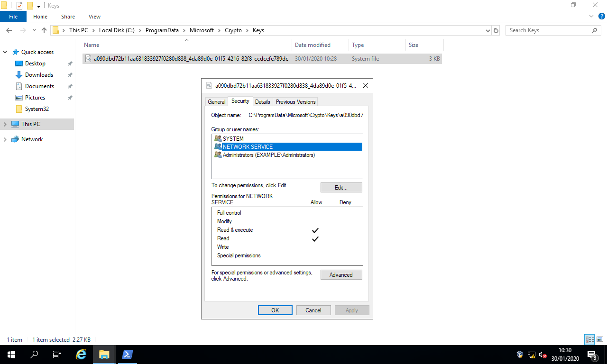Open Advanced security settings
The height and width of the screenshot is (364, 607).
tap(341, 274)
